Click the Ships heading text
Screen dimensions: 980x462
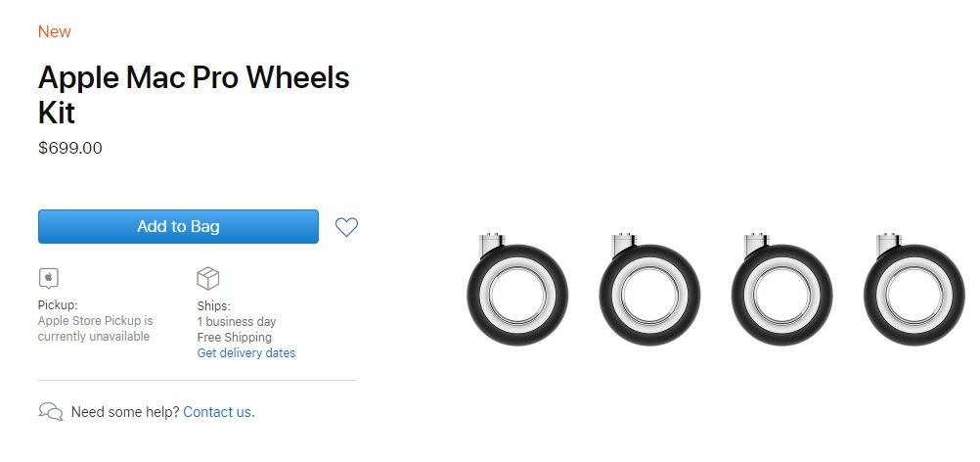pos(214,306)
